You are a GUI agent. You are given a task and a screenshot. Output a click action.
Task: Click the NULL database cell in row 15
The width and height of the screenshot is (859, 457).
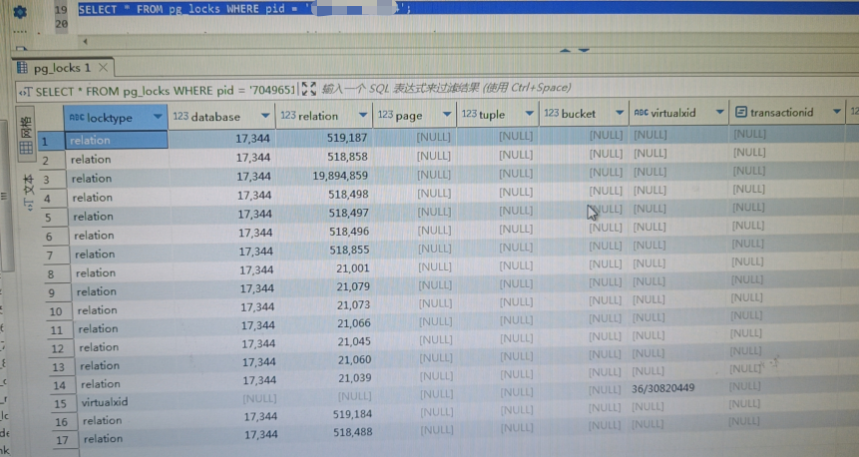(260, 398)
